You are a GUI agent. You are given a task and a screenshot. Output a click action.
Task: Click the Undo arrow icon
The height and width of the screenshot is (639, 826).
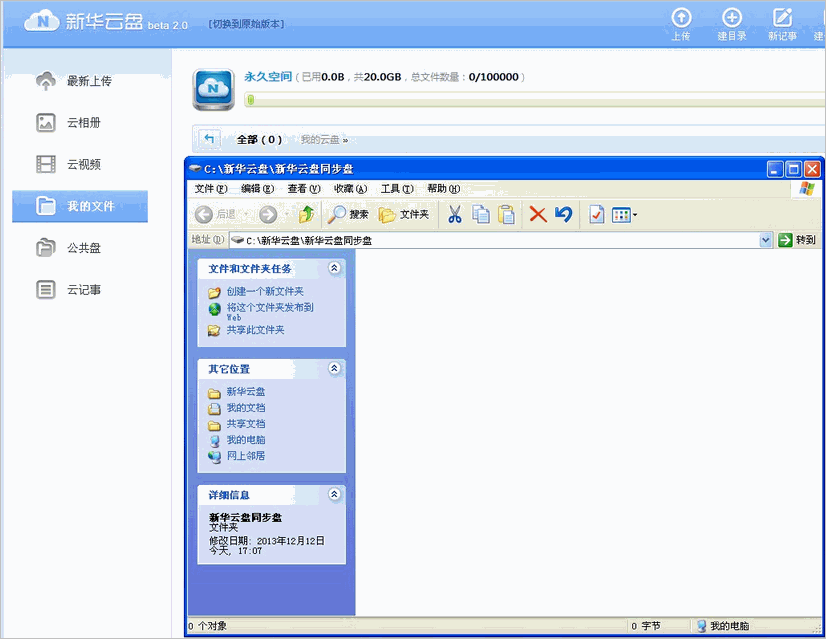pos(563,214)
